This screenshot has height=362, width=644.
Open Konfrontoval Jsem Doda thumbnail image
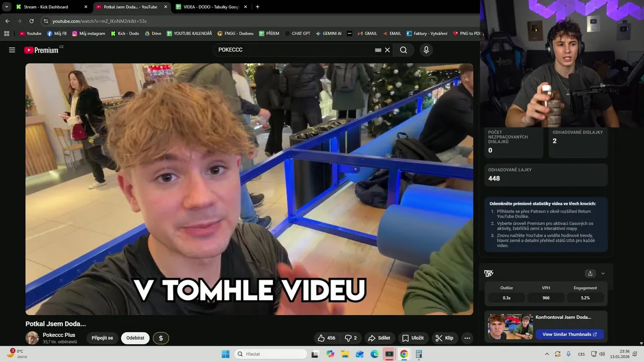tap(510, 327)
